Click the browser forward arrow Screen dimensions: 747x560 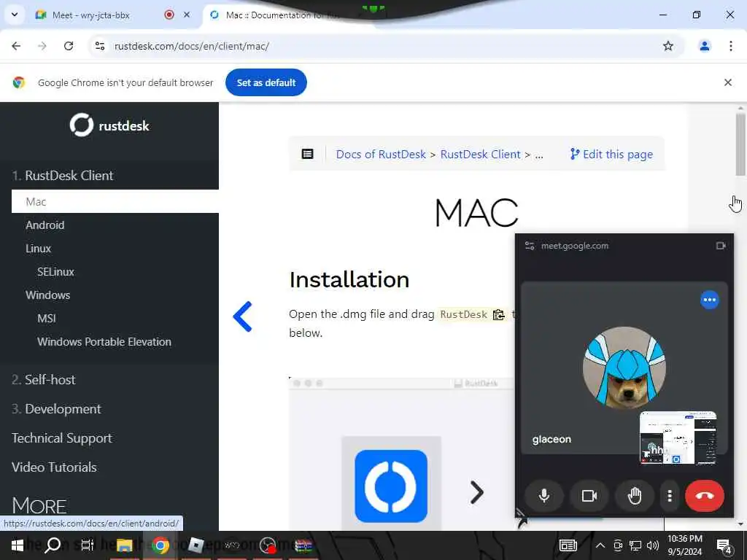(42, 46)
